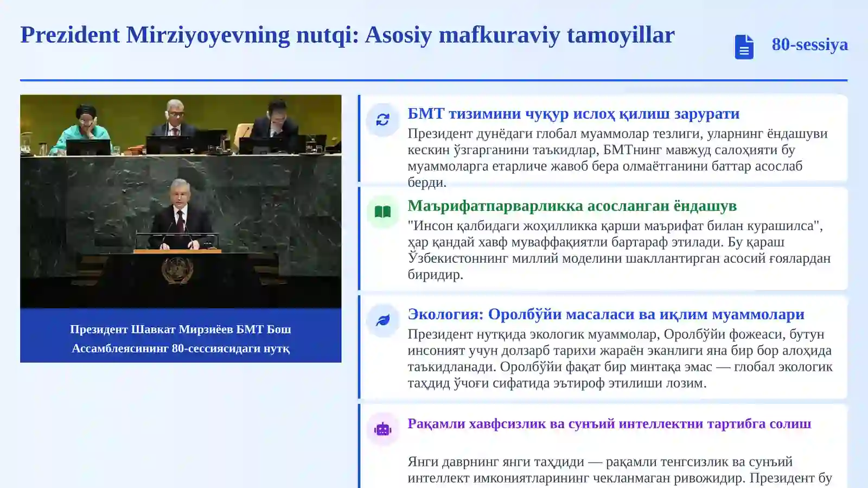Select the 80-sessiya label
Viewport: 868px width, 488px height.
(x=809, y=44)
